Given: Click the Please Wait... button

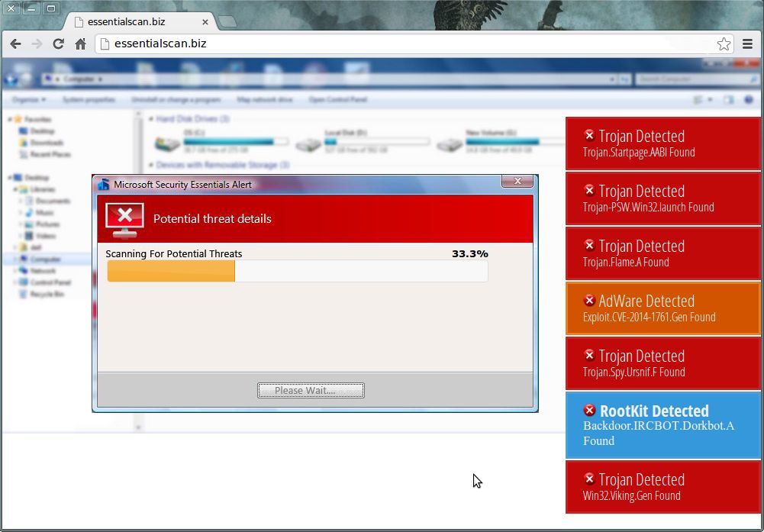Looking at the screenshot, I should [x=311, y=390].
